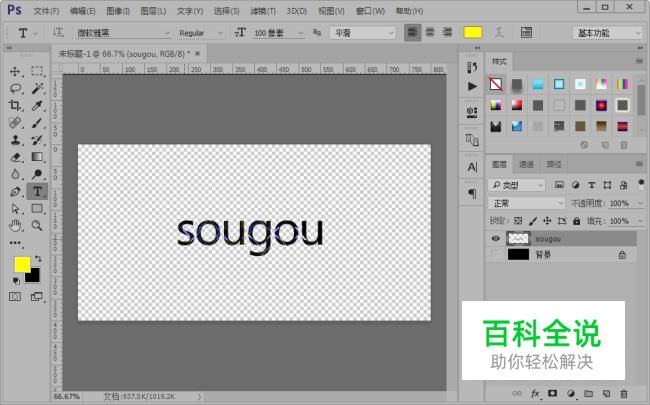Toggle the layer filter switch

pos(641,184)
